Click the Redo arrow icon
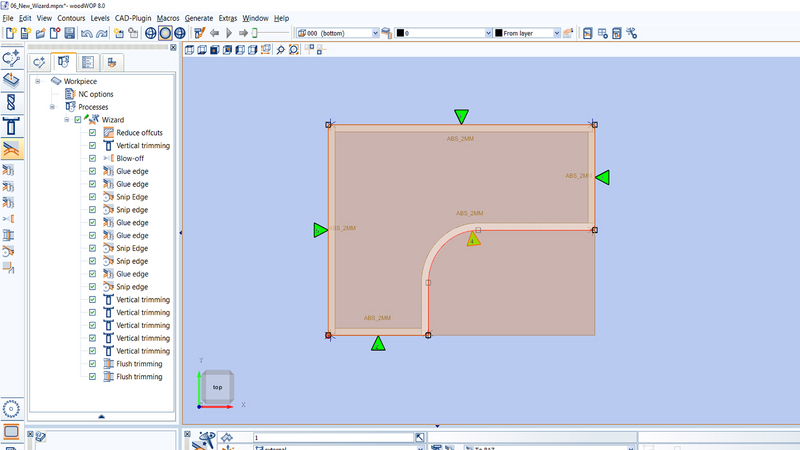The height and width of the screenshot is (450, 800). click(101, 33)
